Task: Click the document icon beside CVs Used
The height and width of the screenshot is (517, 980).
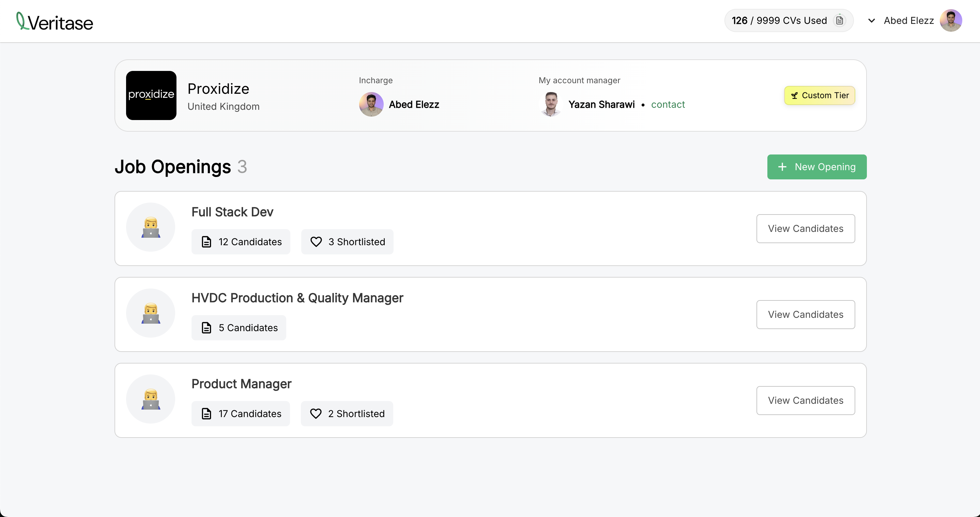Action: coord(839,20)
